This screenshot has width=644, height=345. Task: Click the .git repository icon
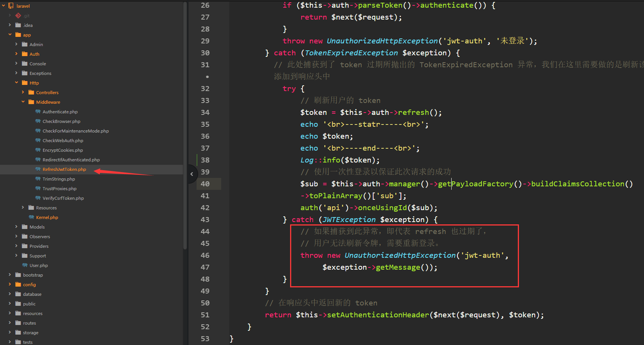point(18,15)
